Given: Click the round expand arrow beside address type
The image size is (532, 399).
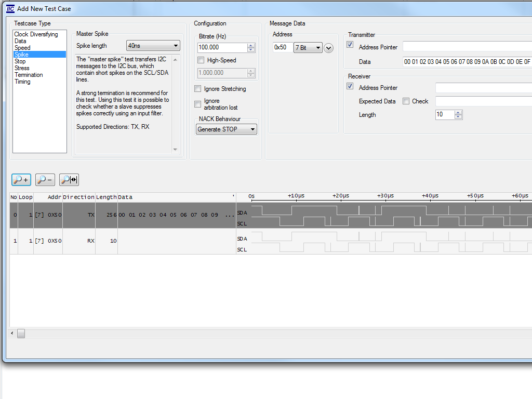Looking at the screenshot, I should (x=328, y=48).
